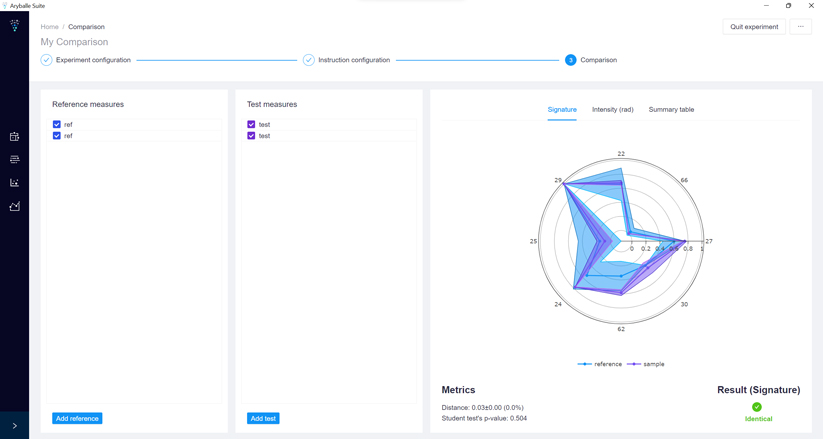Viewport: 823px width, 439px height.
Task: Uncheck the first test measure checkbox
Action: (x=251, y=125)
